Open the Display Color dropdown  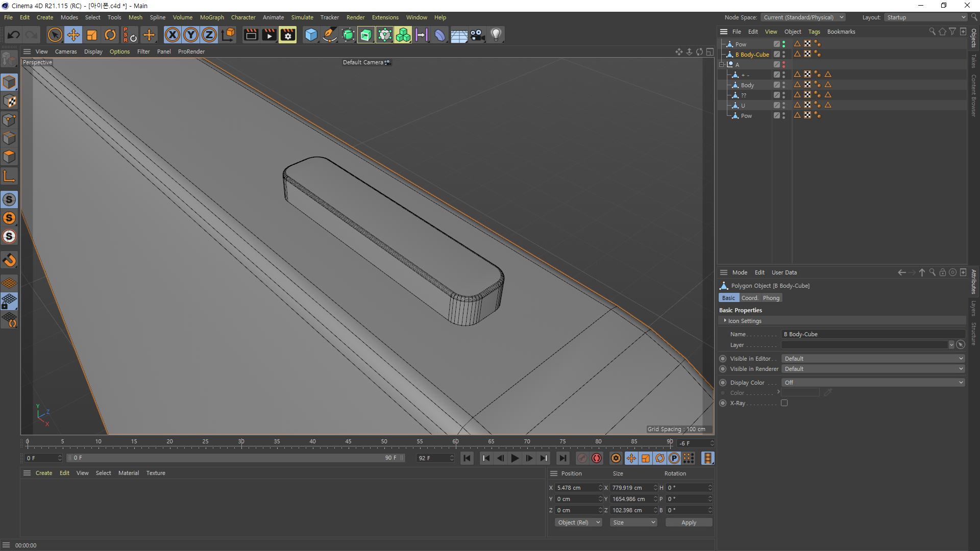click(x=873, y=383)
